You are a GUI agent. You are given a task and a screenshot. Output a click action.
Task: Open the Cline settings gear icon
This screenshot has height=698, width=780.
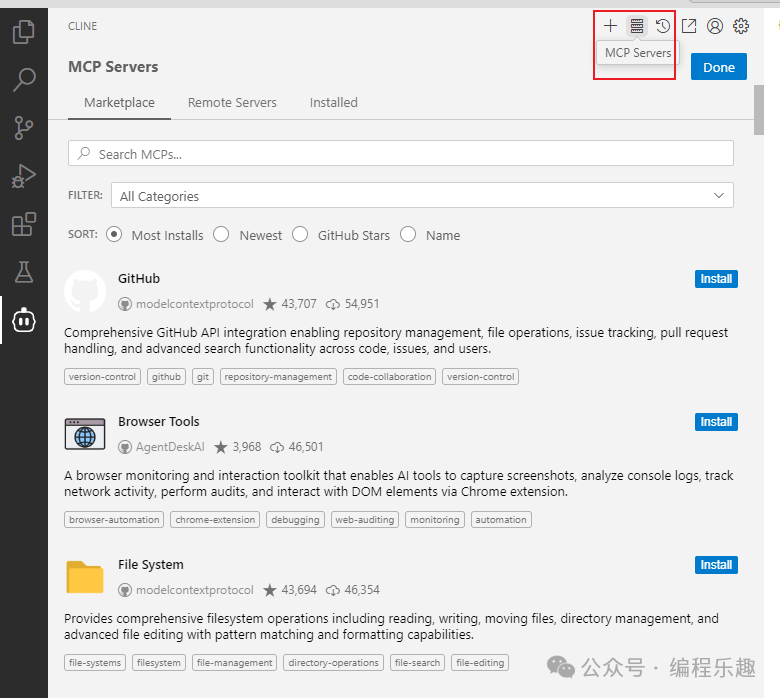pos(741,25)
